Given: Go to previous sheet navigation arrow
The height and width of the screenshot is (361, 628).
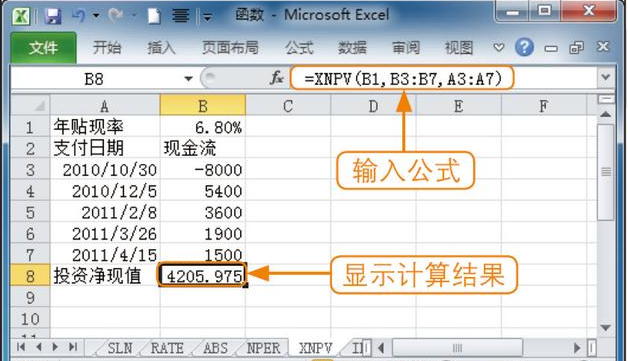Looking at the screenshot, I should [39, 347].
